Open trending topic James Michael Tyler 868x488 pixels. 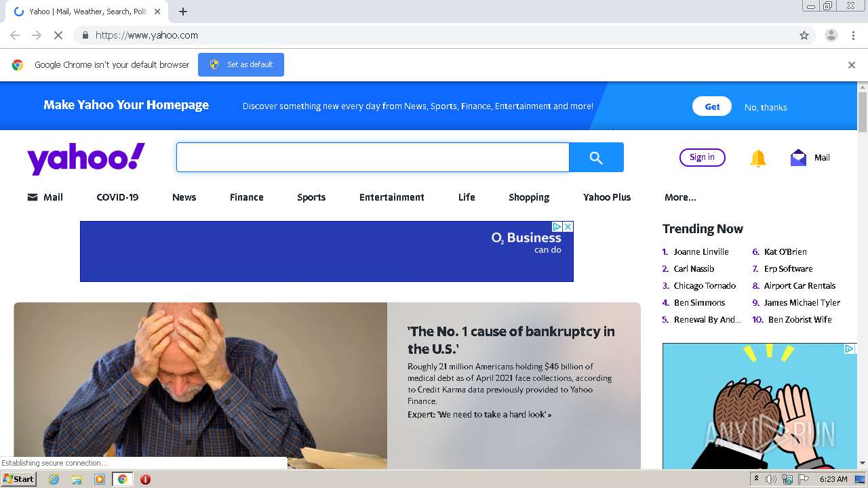click(x=802, y=302)
